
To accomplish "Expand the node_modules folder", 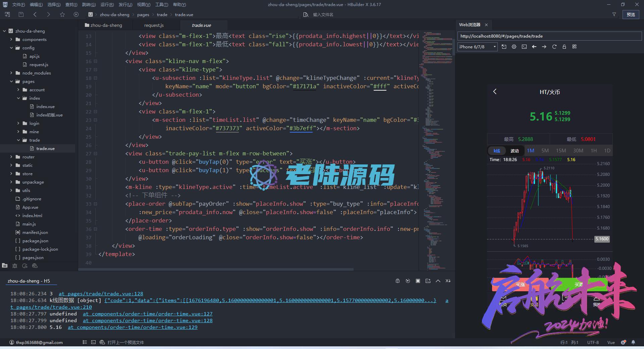I will [11, 73].
